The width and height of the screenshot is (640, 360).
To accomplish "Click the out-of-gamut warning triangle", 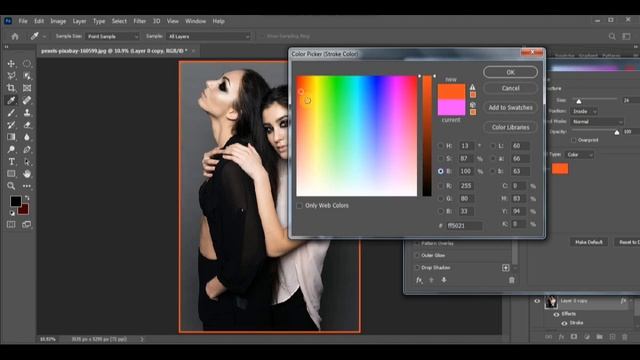I will tap(472, 87).
